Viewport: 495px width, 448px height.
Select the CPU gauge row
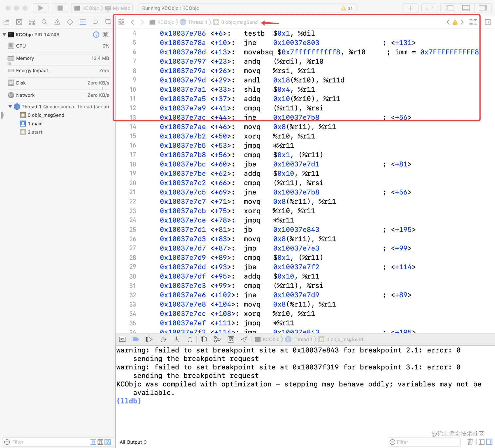58,46
